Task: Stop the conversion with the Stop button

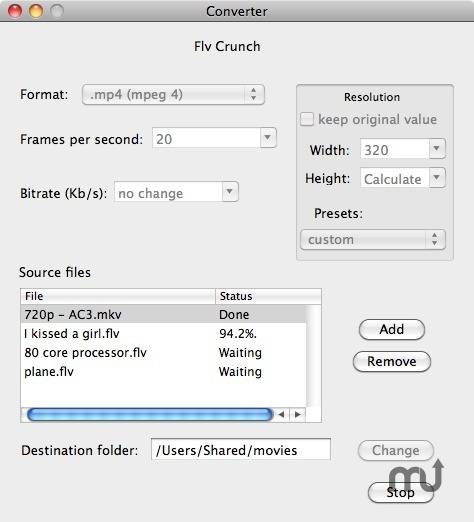Action: (401, 493)
